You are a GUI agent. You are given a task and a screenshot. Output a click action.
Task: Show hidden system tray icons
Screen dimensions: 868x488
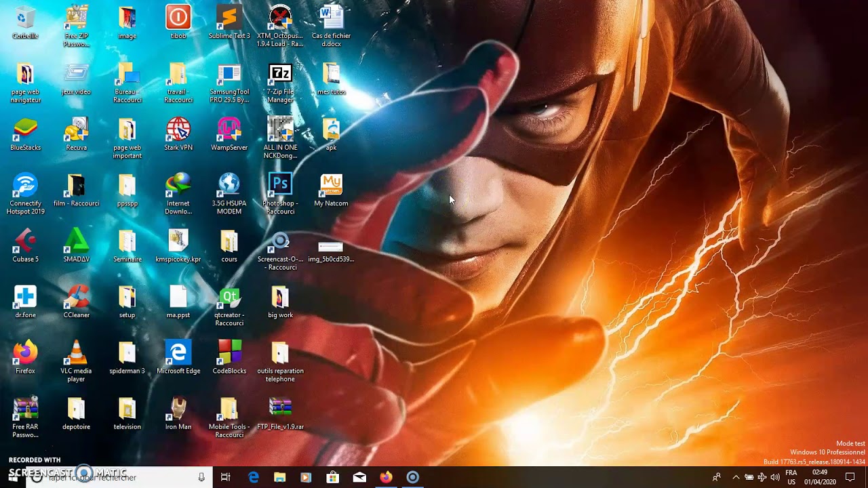736,477
